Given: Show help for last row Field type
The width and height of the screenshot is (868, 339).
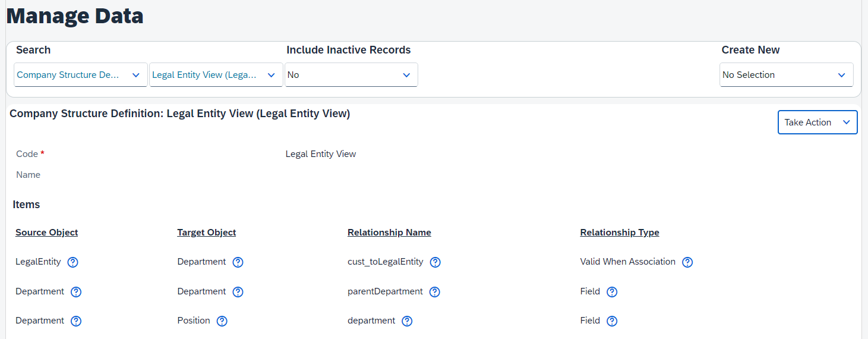Looking at the screenshot, I should (612, 321).
